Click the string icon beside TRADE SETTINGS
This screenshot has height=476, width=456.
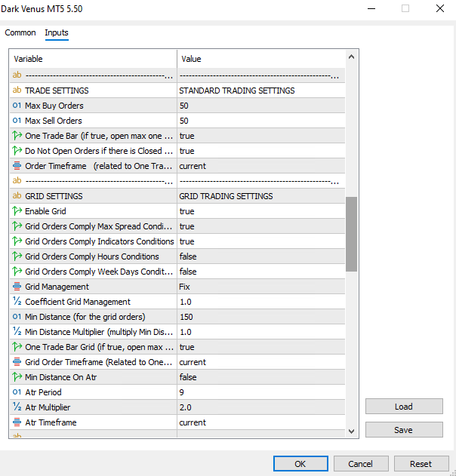click(17, 91)
